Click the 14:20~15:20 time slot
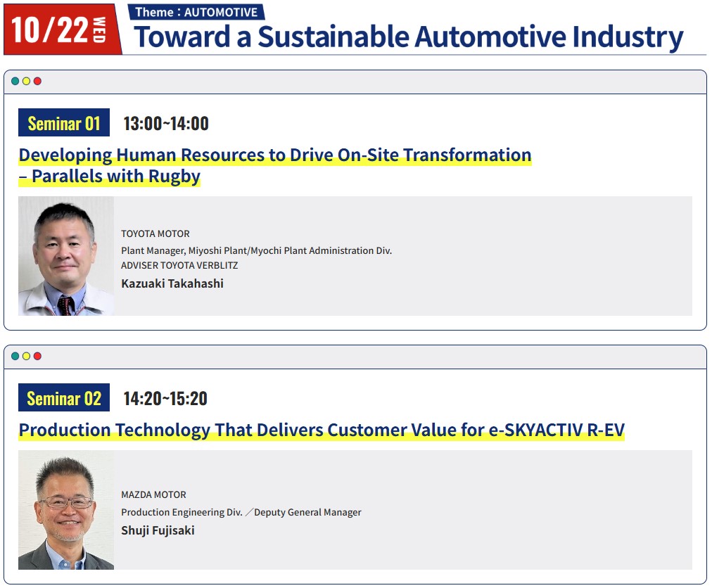The image size is (712, 588). point(165,399)
